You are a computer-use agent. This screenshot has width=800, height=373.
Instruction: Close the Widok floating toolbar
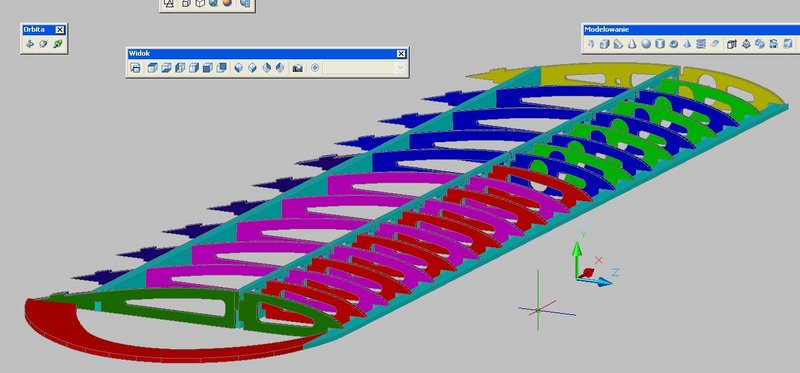pyautogui.click(x=402, y=54)
